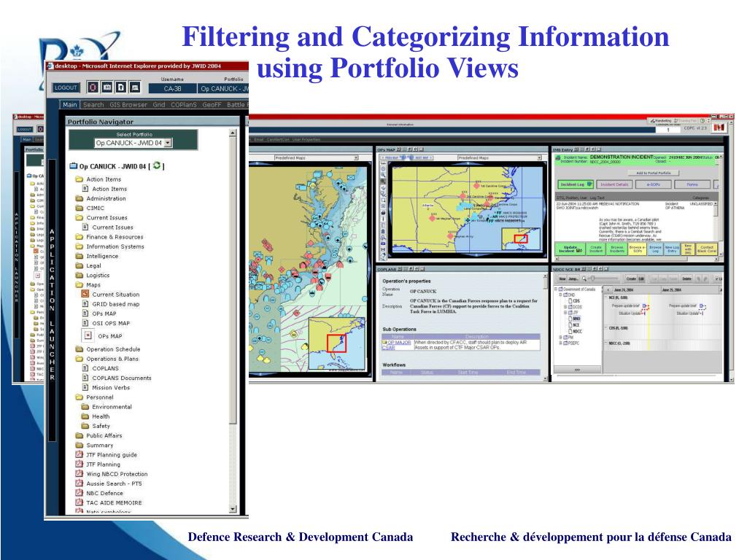This screenshot has width=747, height=560.
Task: Click the zoom magnifier tool in OPs MAP toolbar
Action: pyautogui.click(x=382, y=175)
